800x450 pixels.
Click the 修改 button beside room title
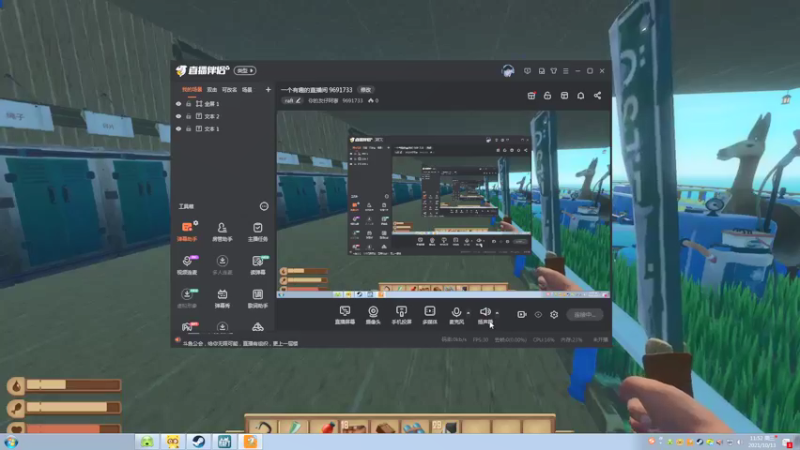coord(366,90)
